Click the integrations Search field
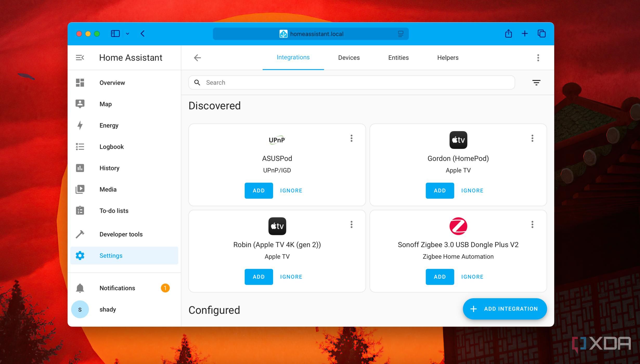This screenshot has width=640, height=364. tap(352, 82)
